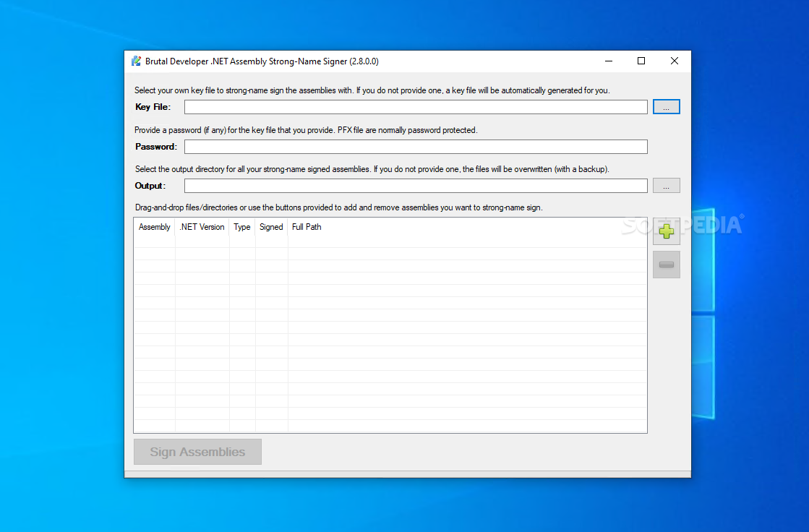Click the "Drag-and-drop files/directories" instruction text

tap(338, 207)
